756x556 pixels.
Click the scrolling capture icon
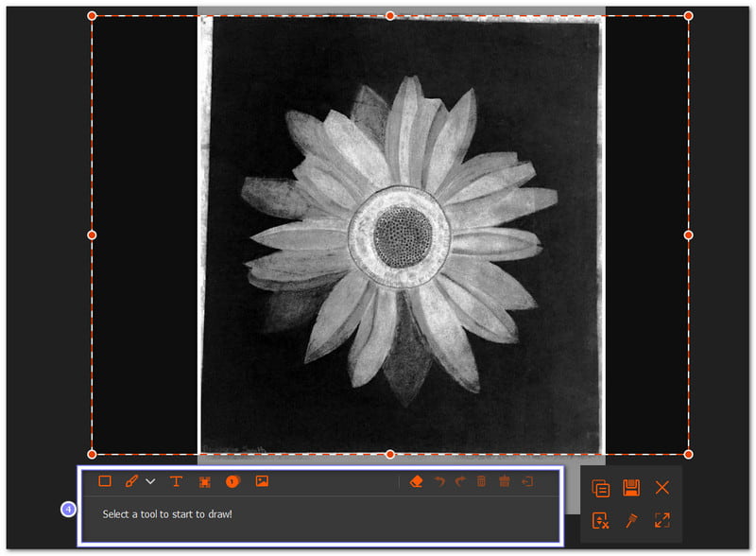point(600,520)
